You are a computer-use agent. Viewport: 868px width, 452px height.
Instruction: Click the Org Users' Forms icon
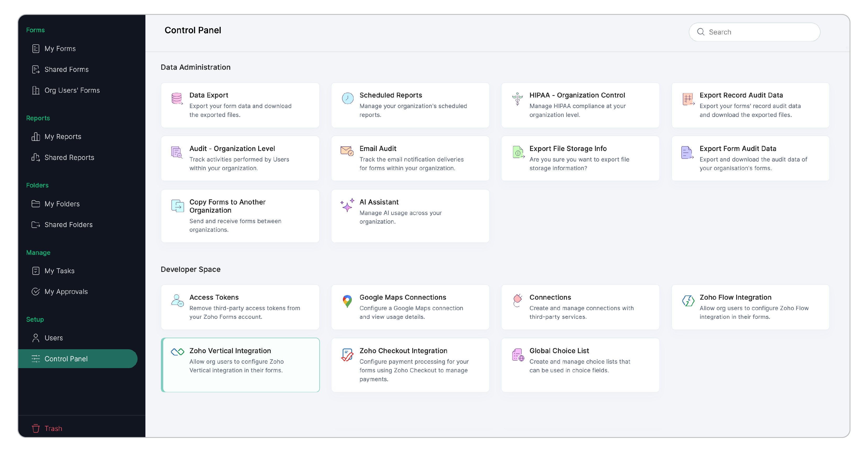[36, 90]
